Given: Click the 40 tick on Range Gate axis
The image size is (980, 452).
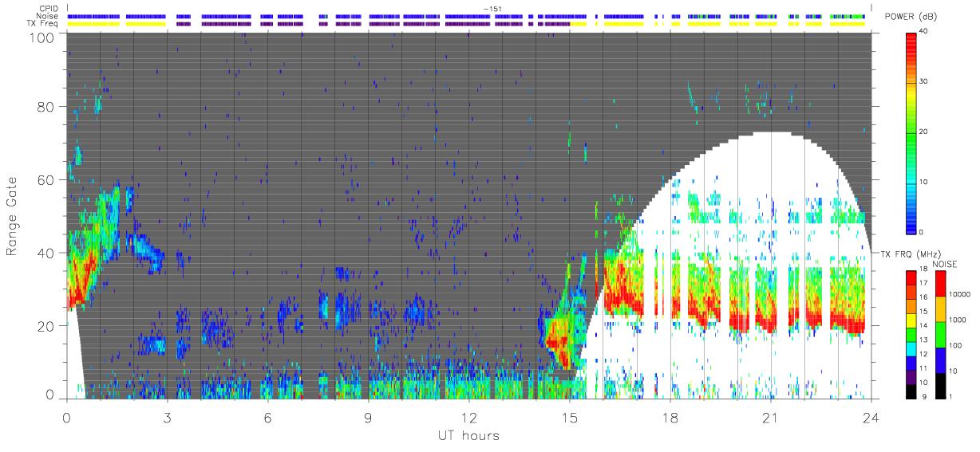Looking at the screenshot, I should (x=45, y=253).
